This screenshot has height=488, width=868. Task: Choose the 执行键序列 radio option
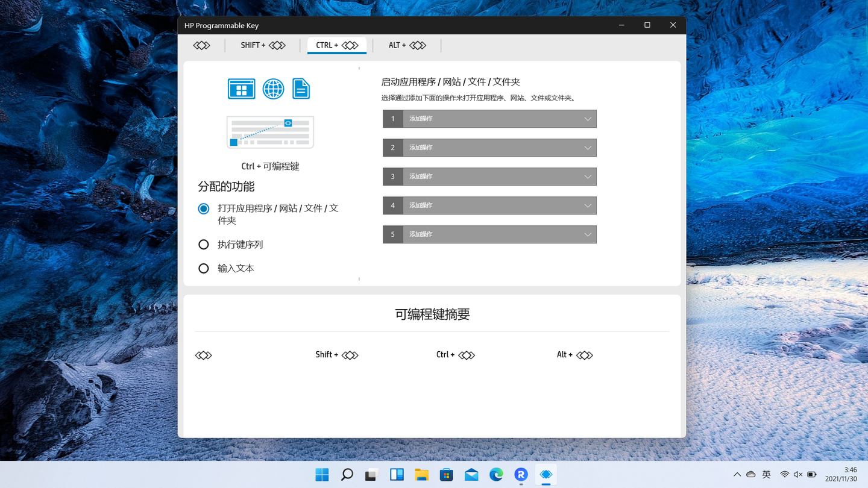tap(204, 245)
